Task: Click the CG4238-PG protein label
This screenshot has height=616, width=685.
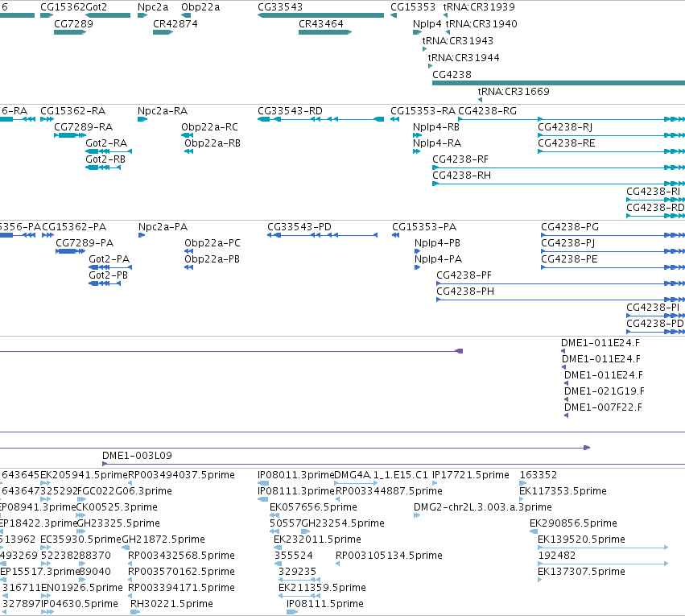Action: click(570, 227)
